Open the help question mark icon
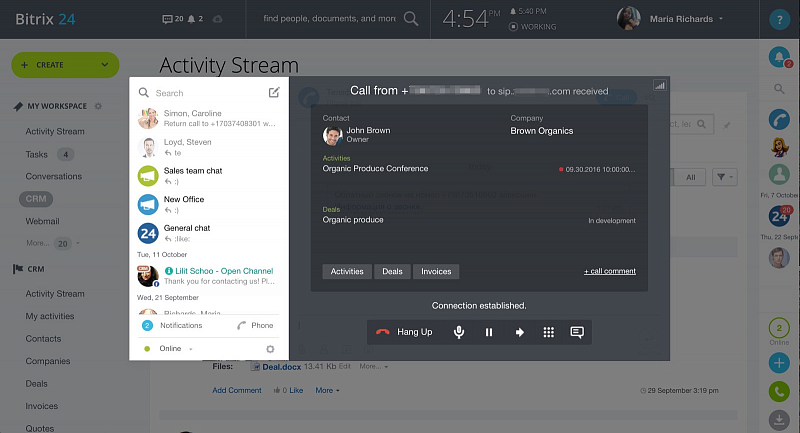The width and height of the screenshot is (800, 433). pos(779,19)
